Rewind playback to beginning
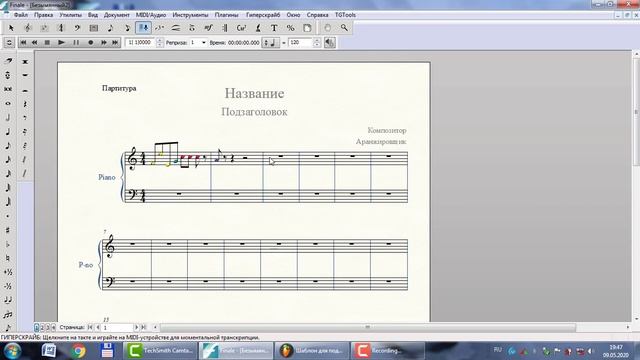The image size is (640, 360). (x=23, y=42)
